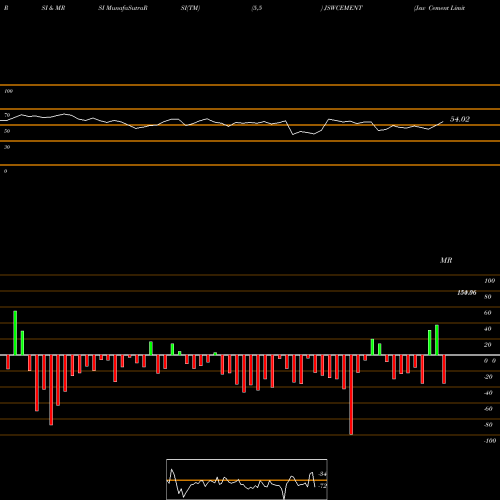This screenshot has width=500, height=500.
Task: Click the '(Jsw Cement Limit' company name text
Action: [x=439, y=8]
